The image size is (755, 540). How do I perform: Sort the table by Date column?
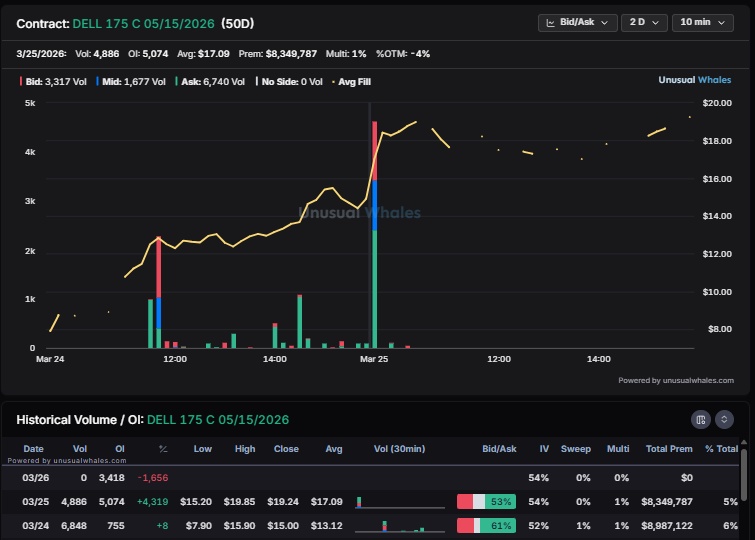(33, 449)
